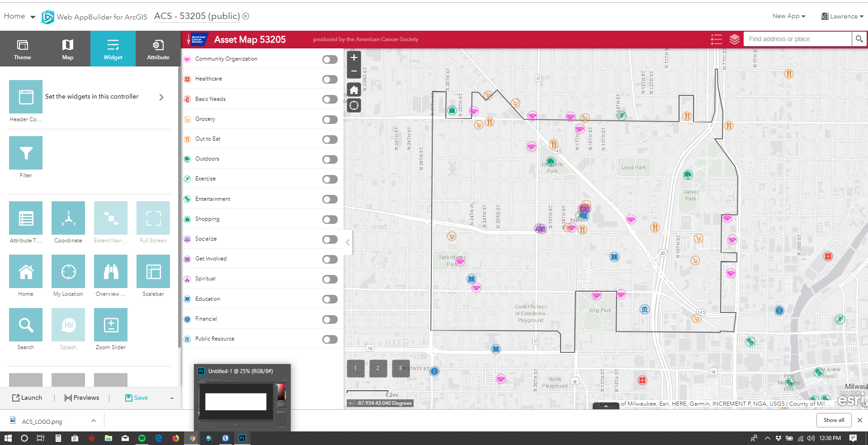
Task: Switch to the Attribute tab
Action: point(158,49)
